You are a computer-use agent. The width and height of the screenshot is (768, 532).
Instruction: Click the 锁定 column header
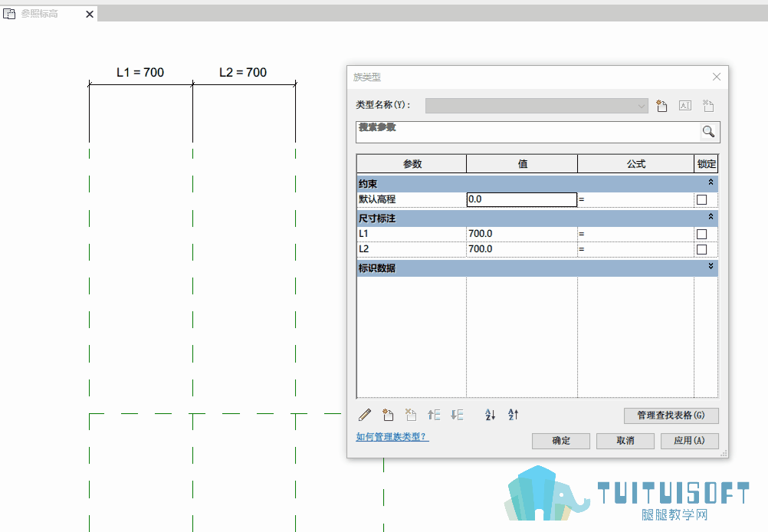(706, 164)
